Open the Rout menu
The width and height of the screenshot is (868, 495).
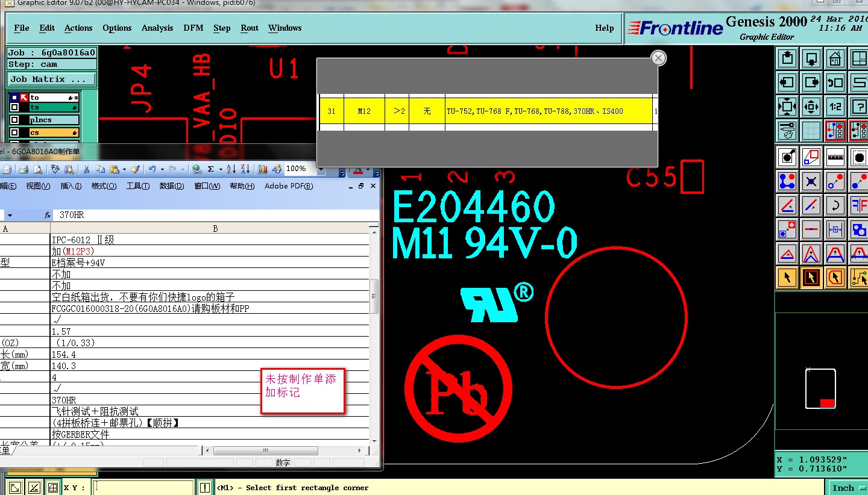coord(250,28)
